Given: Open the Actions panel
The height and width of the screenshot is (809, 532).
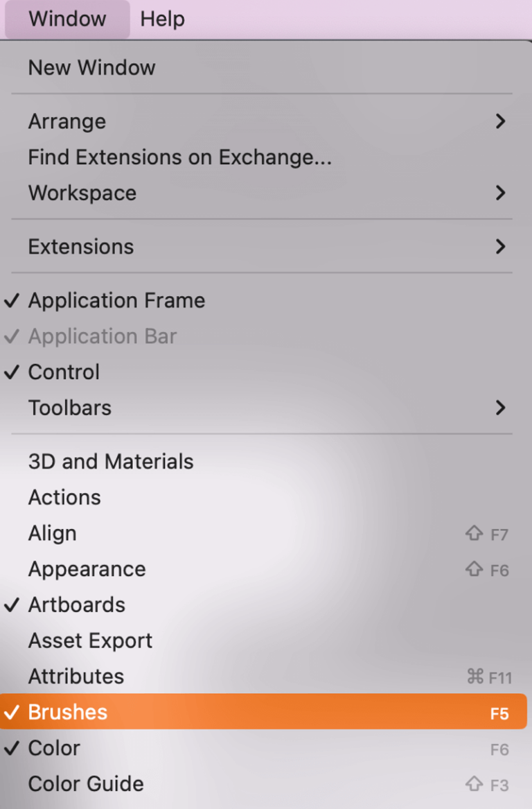Looking at the screenshot, I should [64, 497].
